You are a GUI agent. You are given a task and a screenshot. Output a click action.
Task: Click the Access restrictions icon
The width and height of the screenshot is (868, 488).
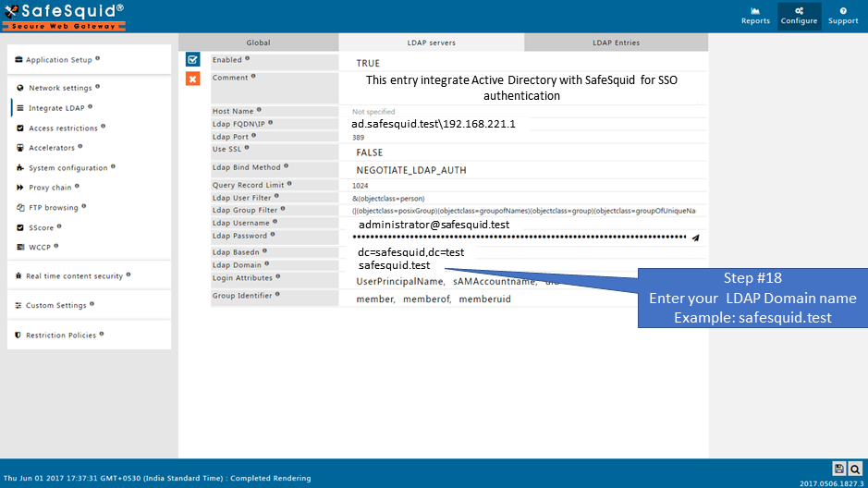pos(20,128)
